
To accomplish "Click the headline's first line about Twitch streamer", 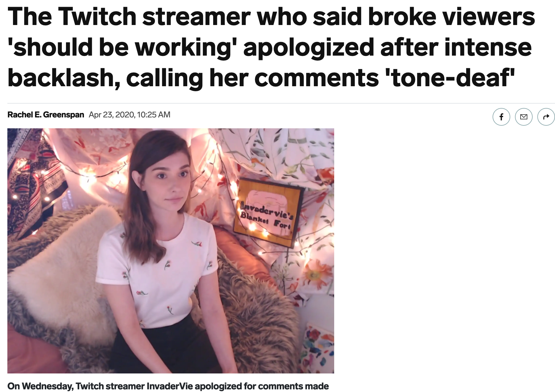I will pyautogui.click(x=271, y=16).
